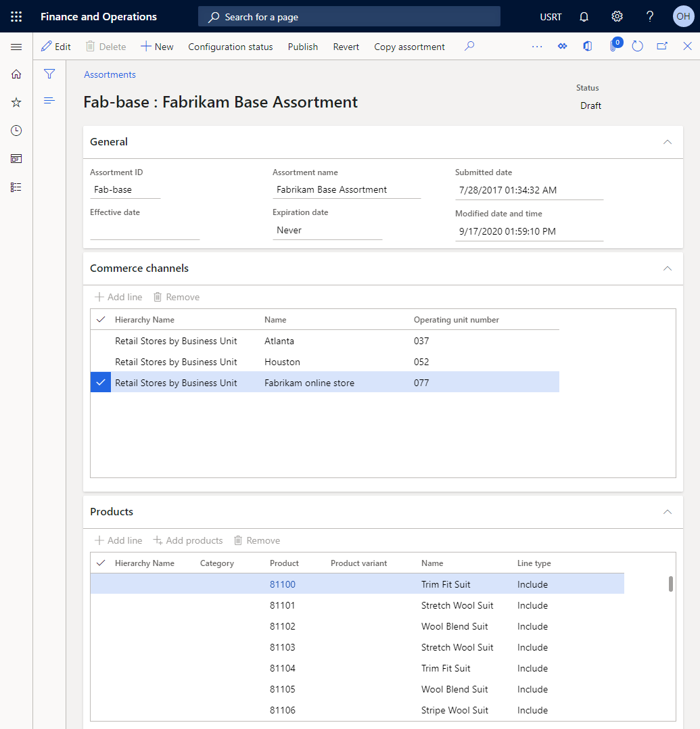Refresh the page
This screenshot has height=729, width=700.
point(637,46)
